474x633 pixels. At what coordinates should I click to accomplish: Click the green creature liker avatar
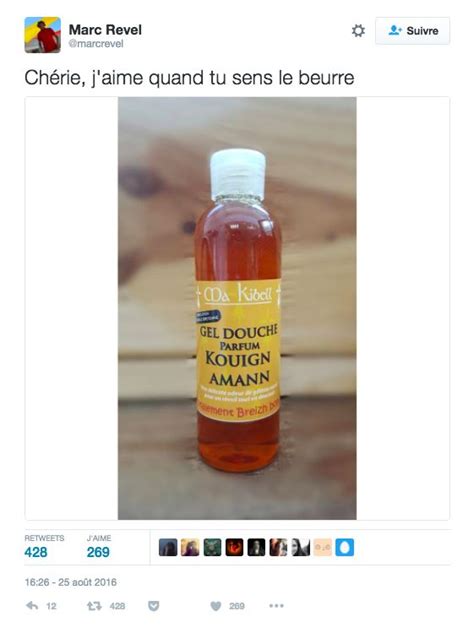click(212, 547)
